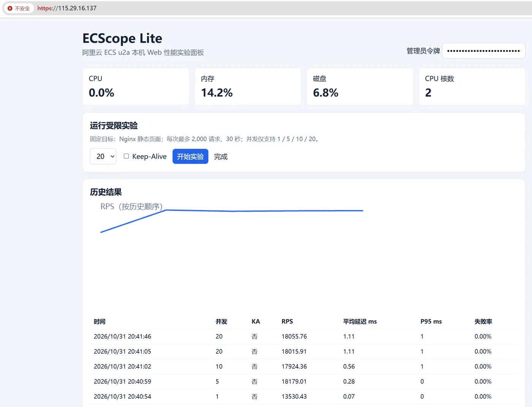Click the P95 ms column header

click(431, 321)
